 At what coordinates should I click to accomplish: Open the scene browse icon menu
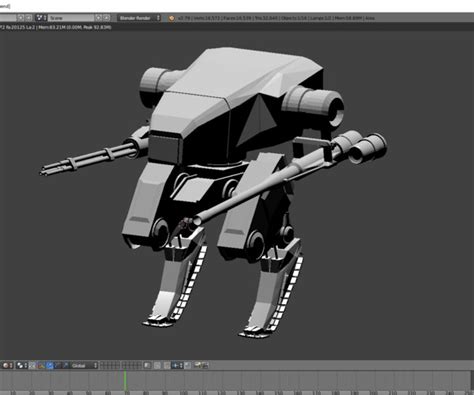41,18
